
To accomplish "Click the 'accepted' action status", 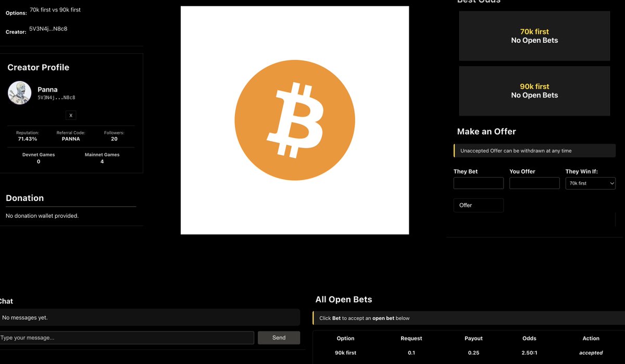I will [591, 353].
